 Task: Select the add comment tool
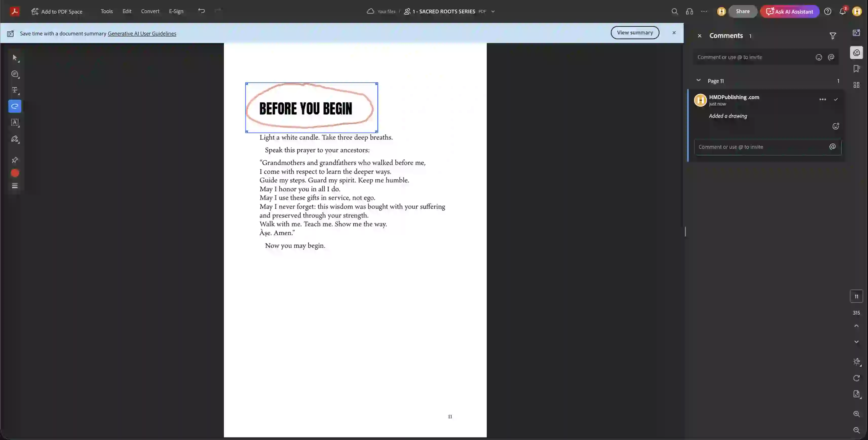[x=15, y=74]
